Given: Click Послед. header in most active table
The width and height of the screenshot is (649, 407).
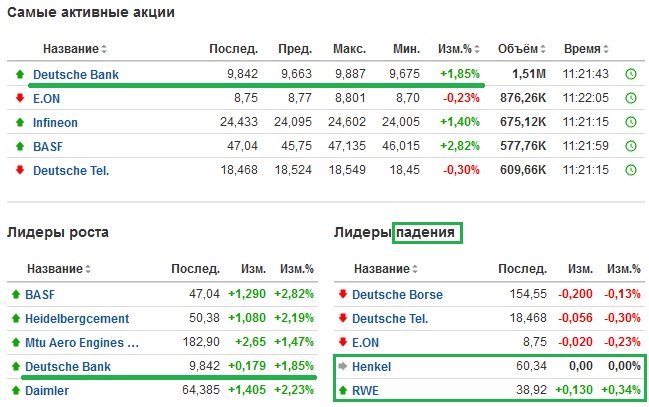Looking at the screenshot, I should pyautogui.click(x=233, y=49).
